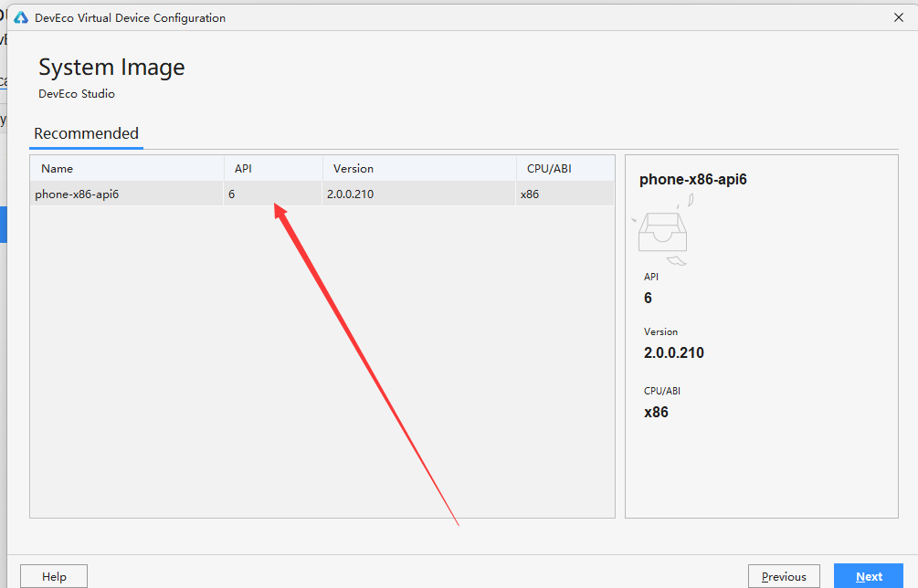This screenshot has width=918, height=588.
Task: Click the empty box image icon in details panel
Action: tap(663, 230)
